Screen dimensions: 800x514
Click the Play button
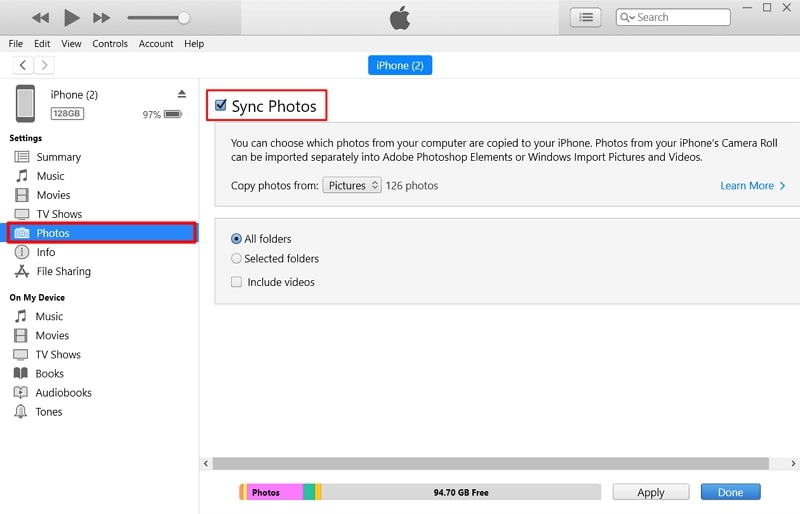coord(71,17)
